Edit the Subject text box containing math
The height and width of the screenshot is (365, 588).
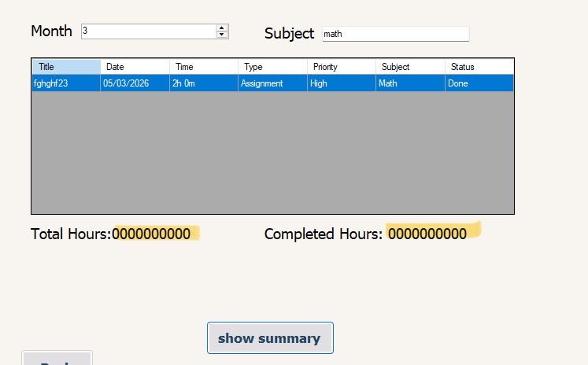[396, 34]
